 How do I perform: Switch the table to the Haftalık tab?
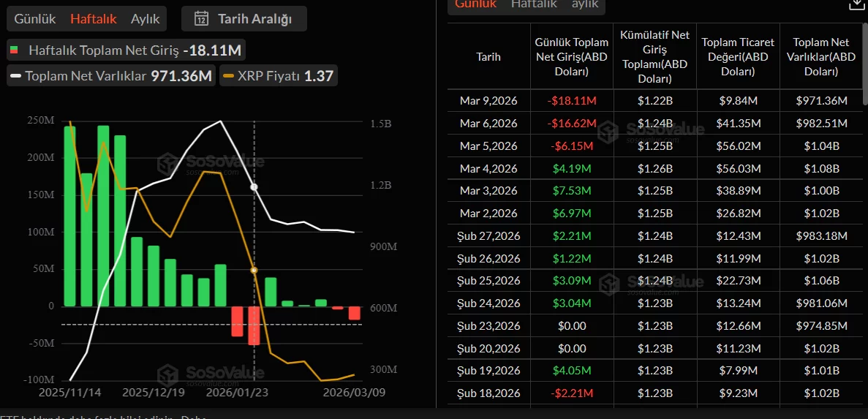[534, 4]
